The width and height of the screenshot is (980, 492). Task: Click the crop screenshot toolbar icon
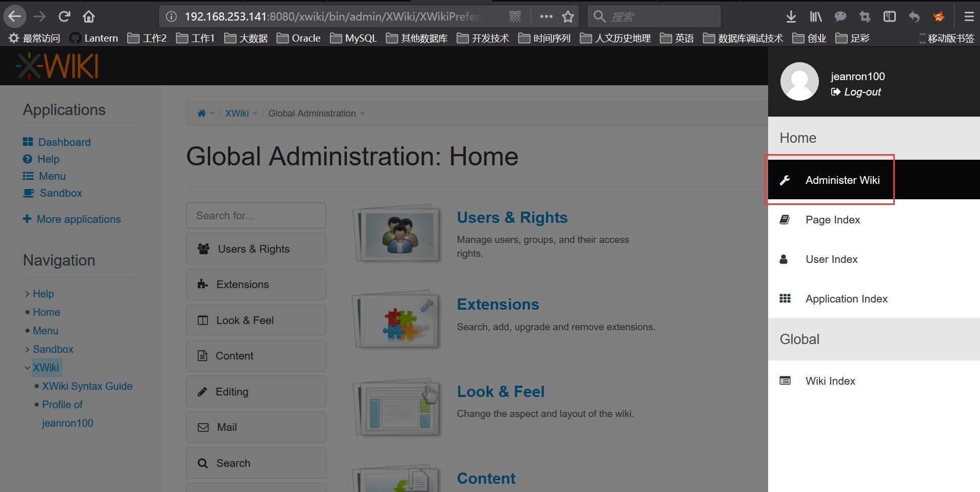(865, 16)
